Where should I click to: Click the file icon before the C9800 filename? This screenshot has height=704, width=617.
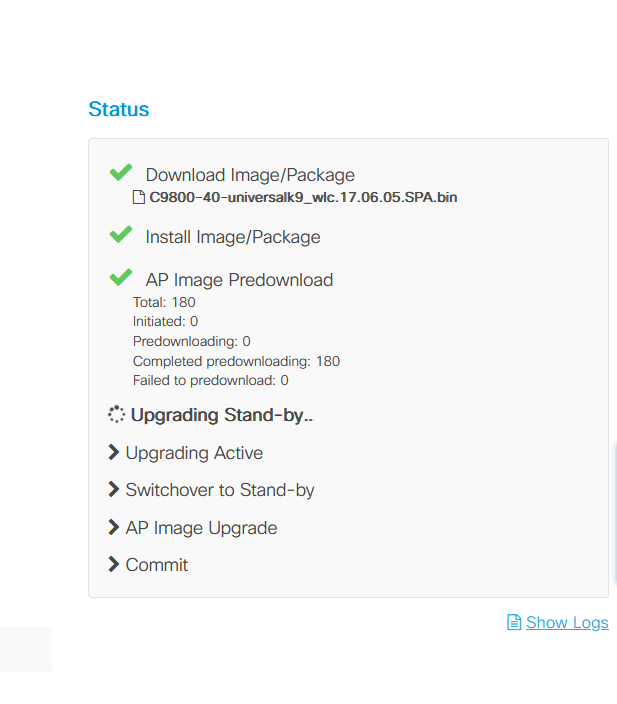click(x=139, y=197)
